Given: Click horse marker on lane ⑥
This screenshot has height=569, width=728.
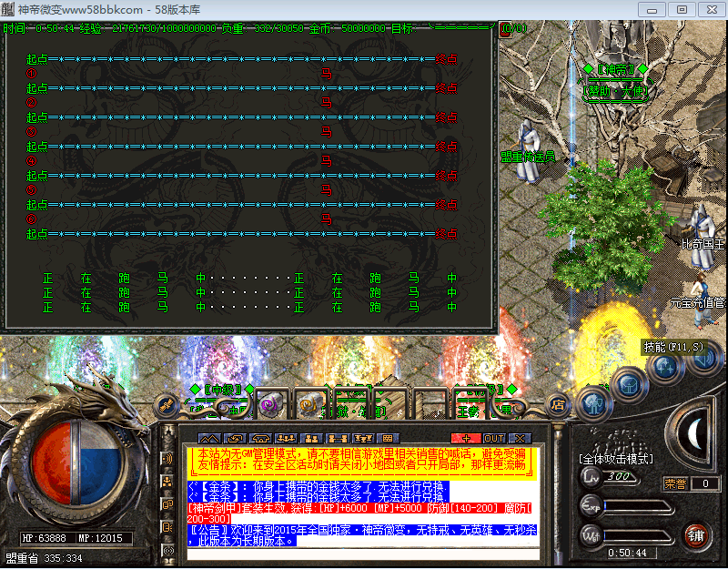Looking at the screenshot, I should point(327,218).
